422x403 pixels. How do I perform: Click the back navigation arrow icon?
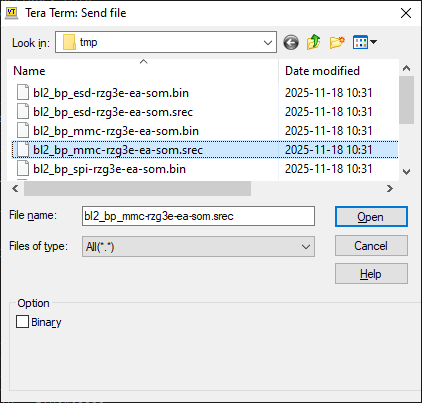(291, 42)
